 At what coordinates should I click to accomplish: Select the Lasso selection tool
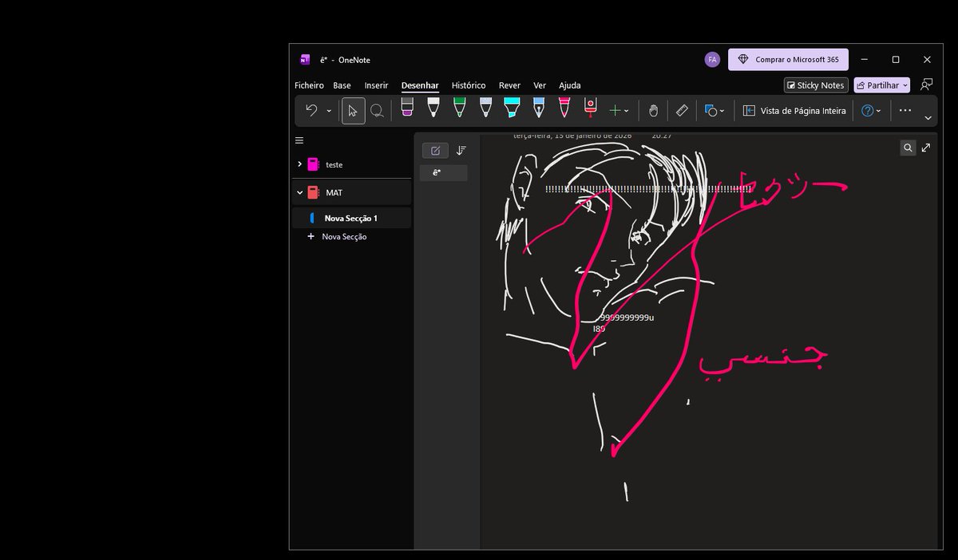(377, 111)
